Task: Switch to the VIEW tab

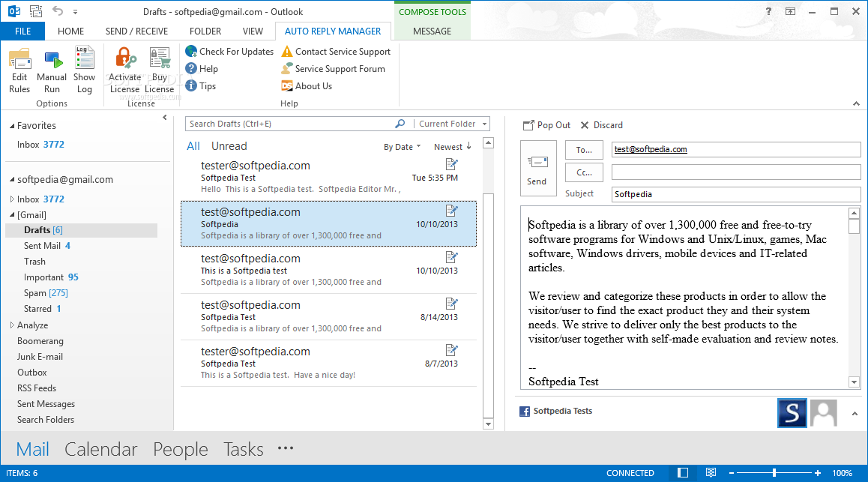Action: 253,31
